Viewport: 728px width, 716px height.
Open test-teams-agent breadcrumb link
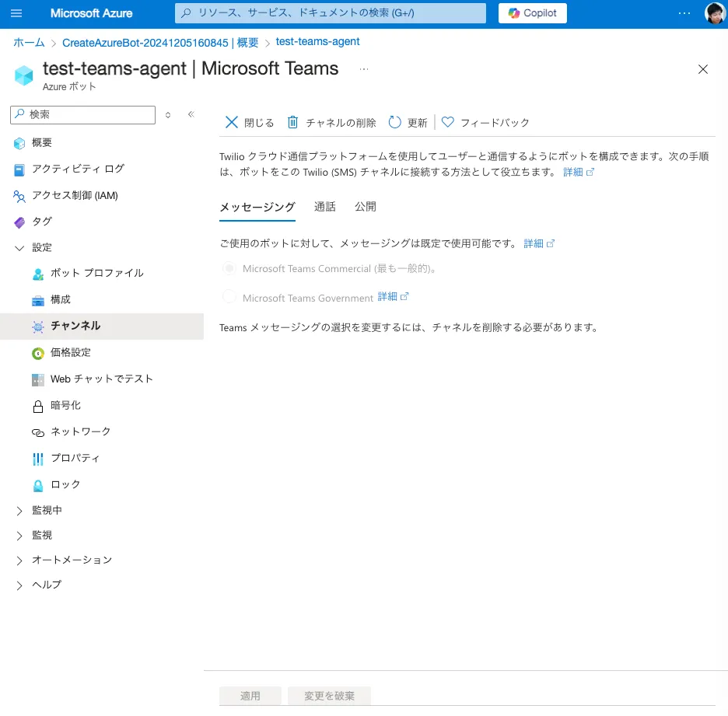coord(317,42)
